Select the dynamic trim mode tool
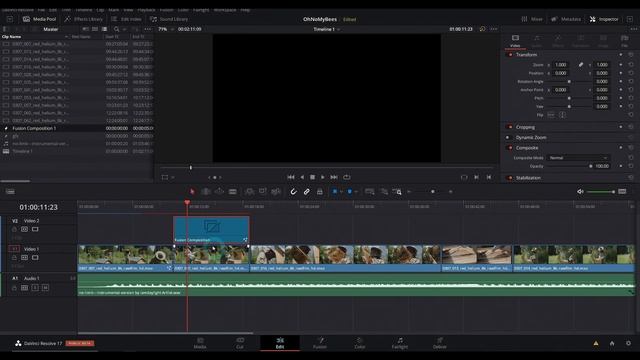640x360 pixels. pyautogui.click(x=219, y=191)
